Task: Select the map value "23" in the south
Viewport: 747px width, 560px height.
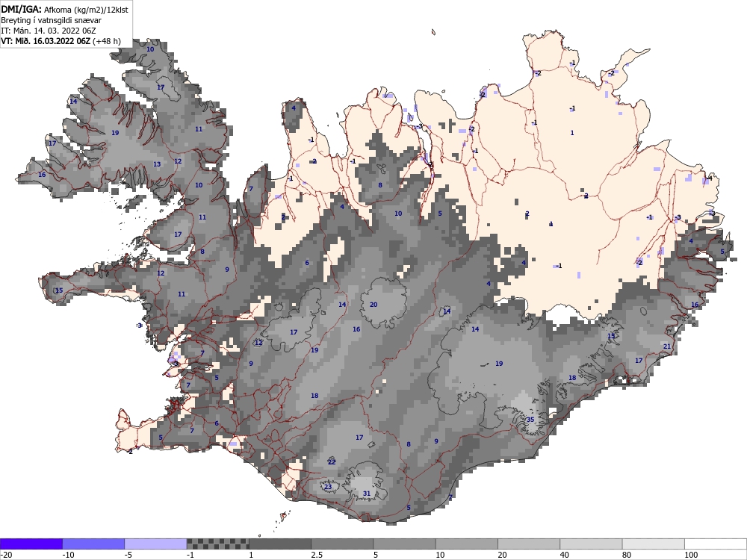Action: point(328,487)
